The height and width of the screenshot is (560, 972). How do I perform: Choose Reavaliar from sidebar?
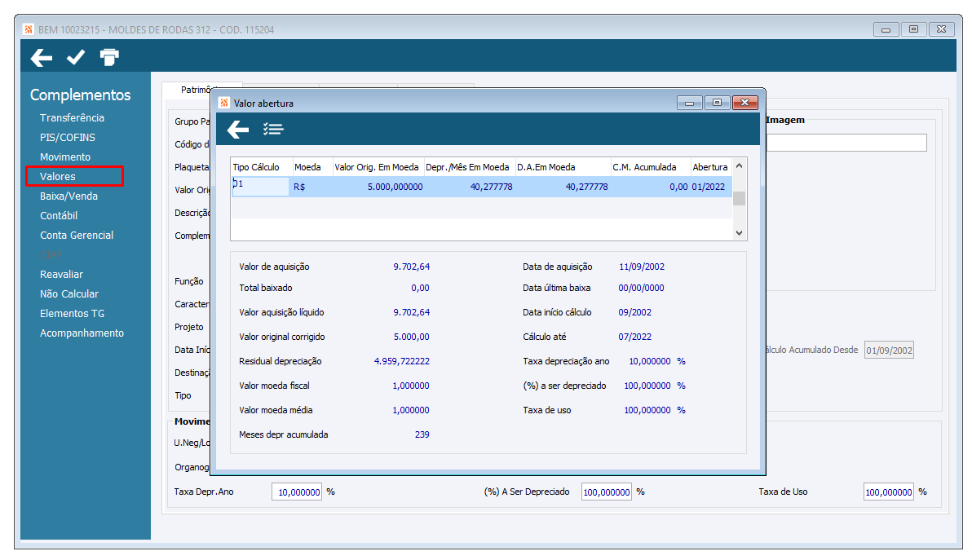(x=61, y=274)
